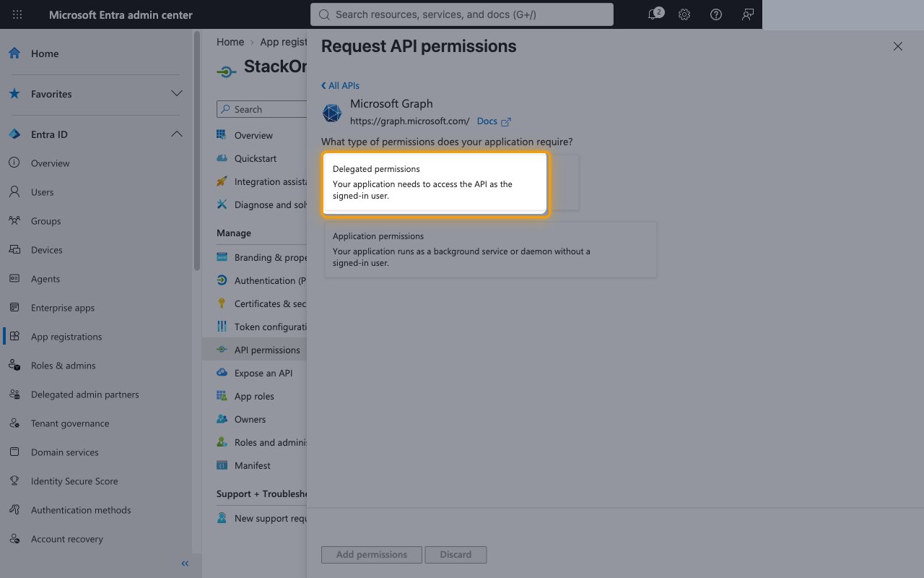The image size is (924, 578).
Task: Open Integration assistant menu item
Action: click(271, 181)
